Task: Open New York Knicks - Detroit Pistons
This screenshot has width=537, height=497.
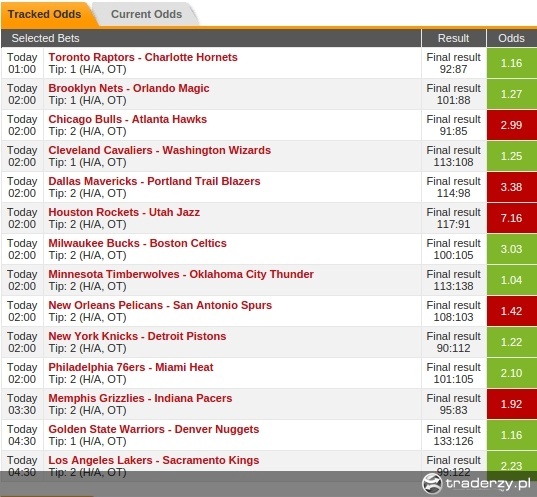Action: (137, 336)
